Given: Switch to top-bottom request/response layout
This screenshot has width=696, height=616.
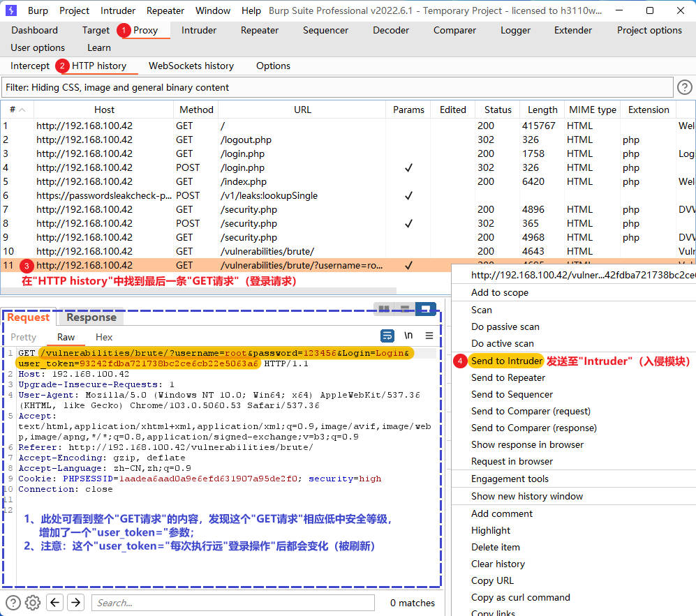Looking at the screenshot, I should [405, 309].
